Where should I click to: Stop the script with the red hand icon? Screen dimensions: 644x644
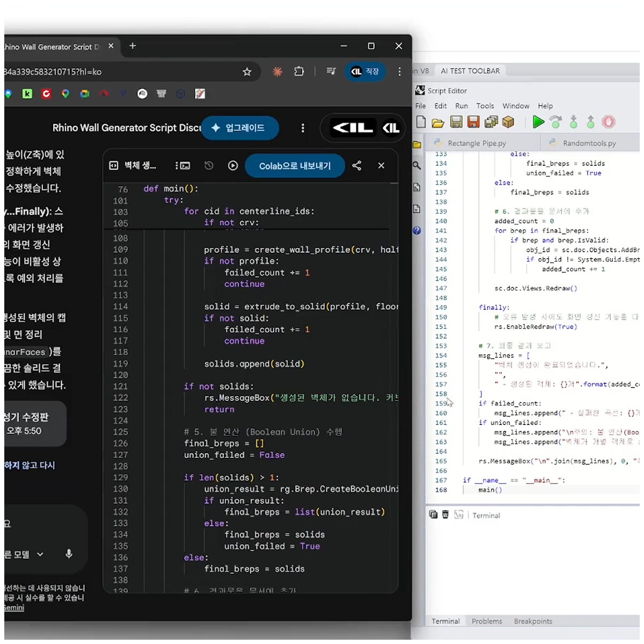(x=608, y=122)
